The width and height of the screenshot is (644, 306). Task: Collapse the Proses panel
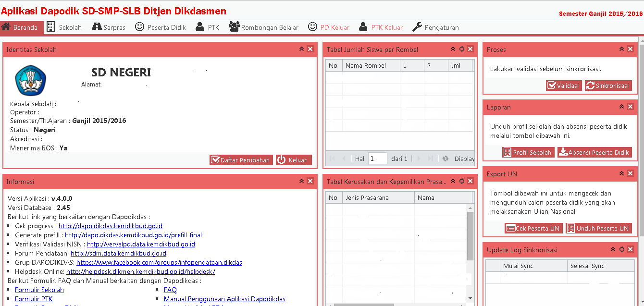coord(621,49)
